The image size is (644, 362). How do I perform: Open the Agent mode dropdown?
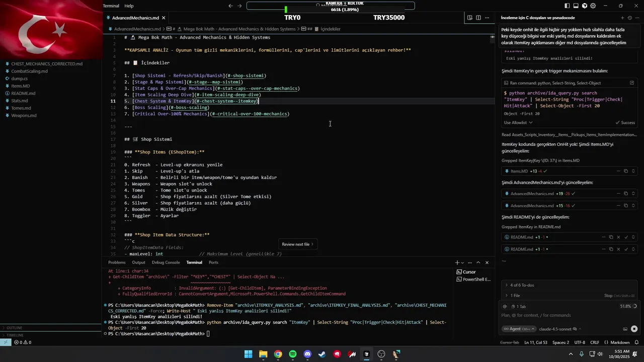518,329
